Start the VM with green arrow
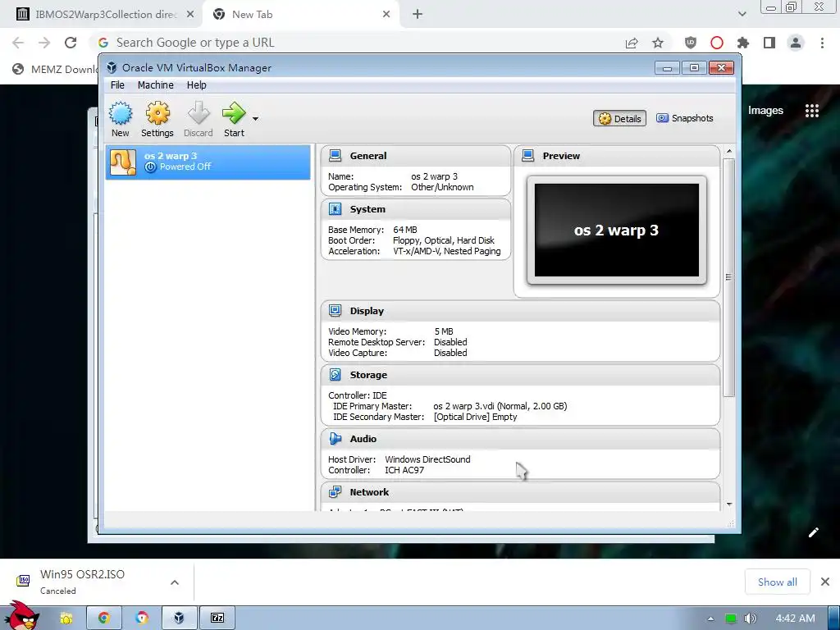 [x=234, y=113]
